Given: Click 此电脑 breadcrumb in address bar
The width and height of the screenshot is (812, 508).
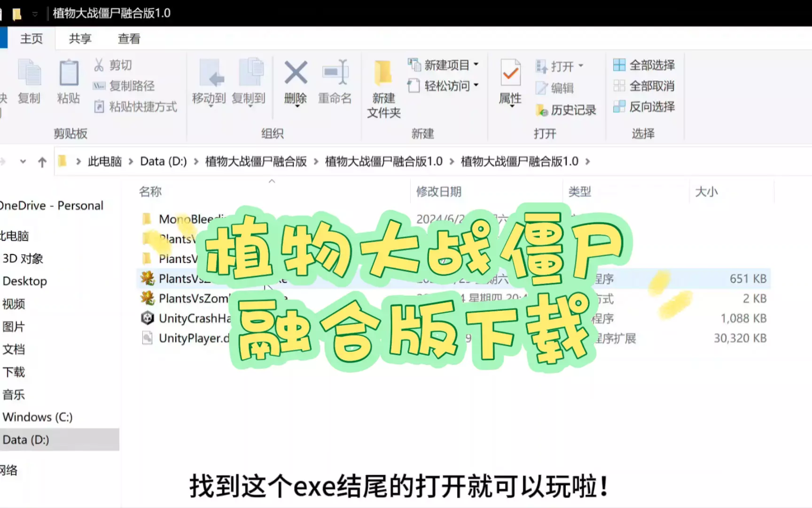Looking at the screenshot, I should (105, 162).
